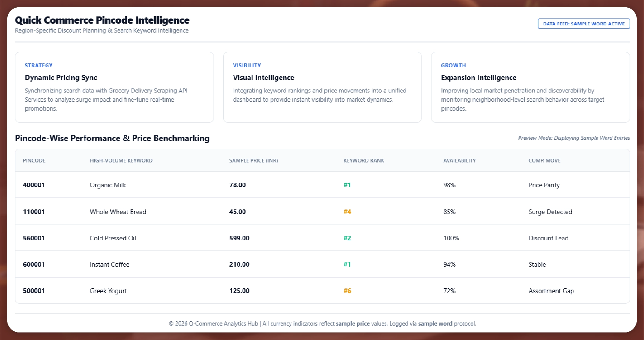Screen dimensions: 644x340
Task: Select the Greek Yogurt keyword entry
Action: coord(108,291)
